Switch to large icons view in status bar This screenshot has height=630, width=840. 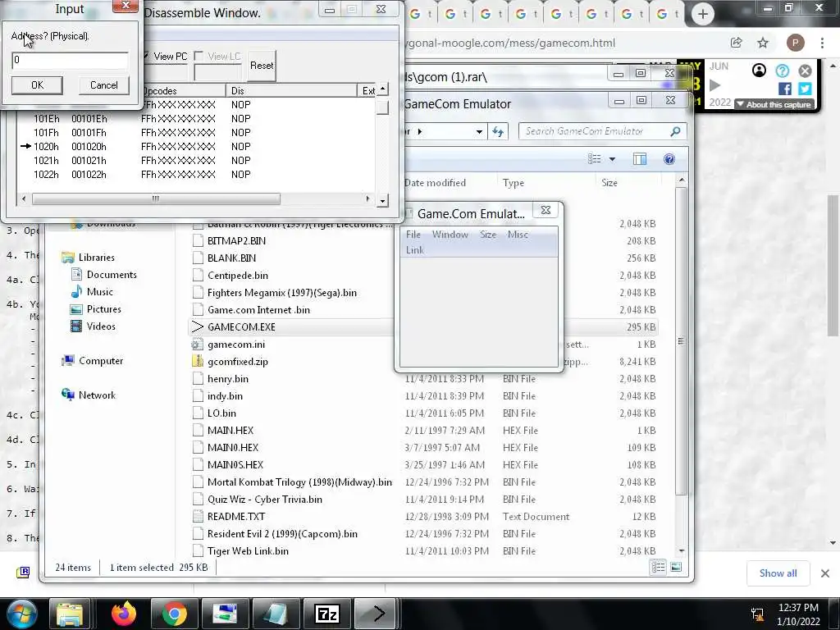point(676,567)
